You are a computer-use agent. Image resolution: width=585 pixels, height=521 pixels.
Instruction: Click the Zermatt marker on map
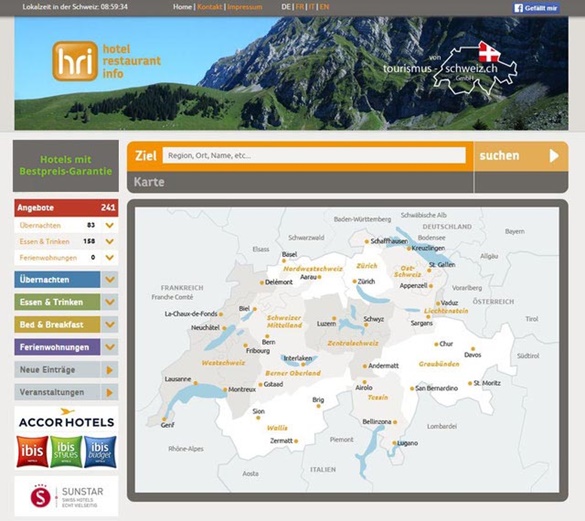(x=296, y=441)
